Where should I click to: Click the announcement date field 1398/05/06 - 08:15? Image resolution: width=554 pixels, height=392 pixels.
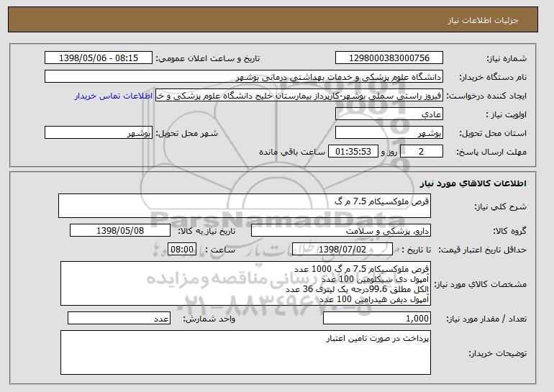click(99, 58)
